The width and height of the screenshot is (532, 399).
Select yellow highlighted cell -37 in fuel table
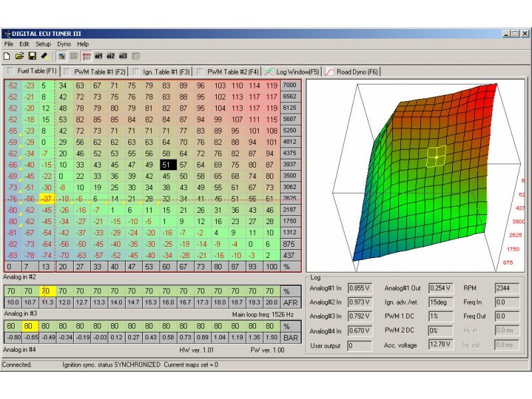pos(47,199)
